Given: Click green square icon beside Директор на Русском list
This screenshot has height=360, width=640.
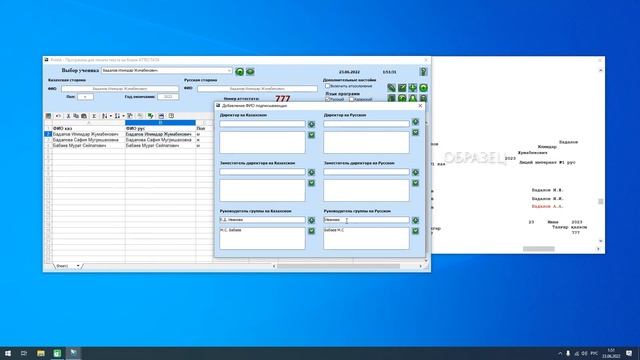Looking at the screenshot, I should pos(415,133).
